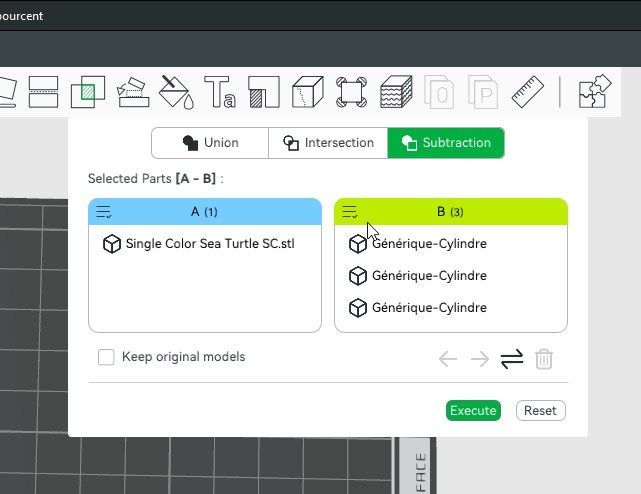Click the trash delete icon
This screenshot has height=494, width=641.
tap(544, 359)
